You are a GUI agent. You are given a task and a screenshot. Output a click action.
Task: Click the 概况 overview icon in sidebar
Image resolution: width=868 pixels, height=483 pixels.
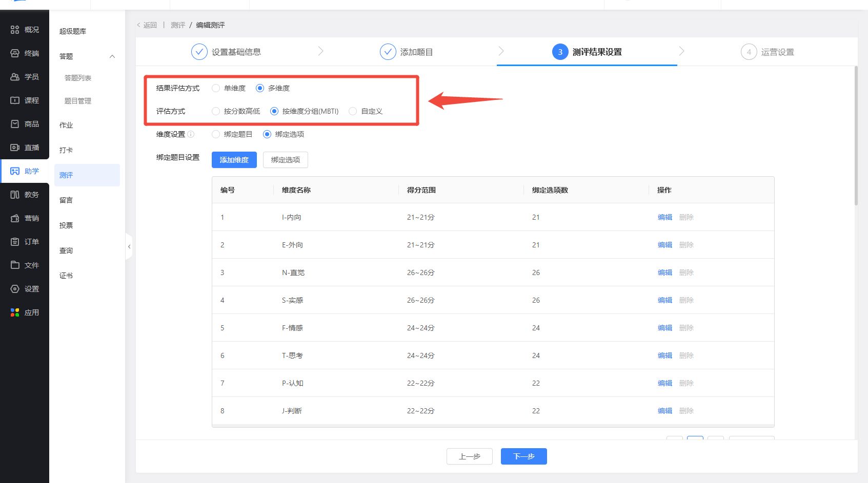(x=15, y=30)
